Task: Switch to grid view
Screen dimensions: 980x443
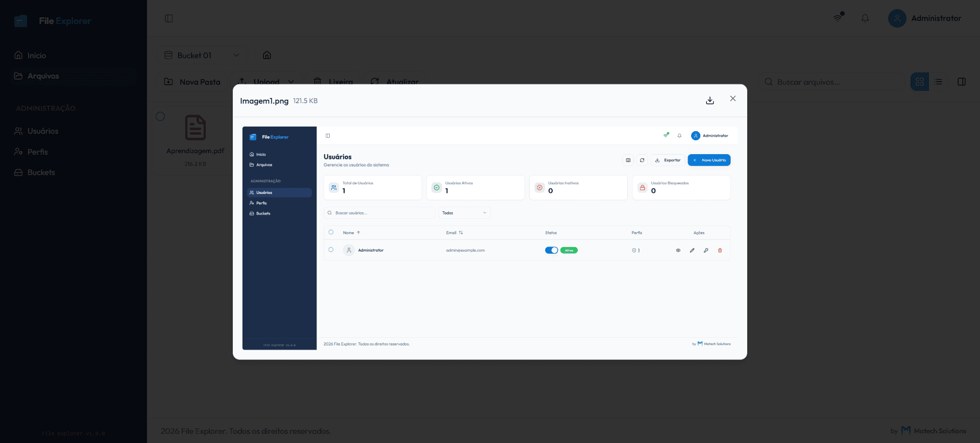Action: pos(920,82)
